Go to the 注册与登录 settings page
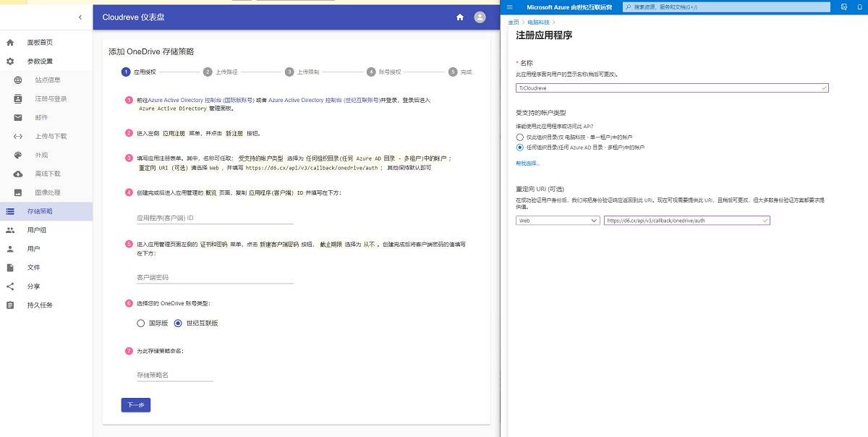Image resolution: width=868 pixels, height=437 pixels. pos(46,98)
